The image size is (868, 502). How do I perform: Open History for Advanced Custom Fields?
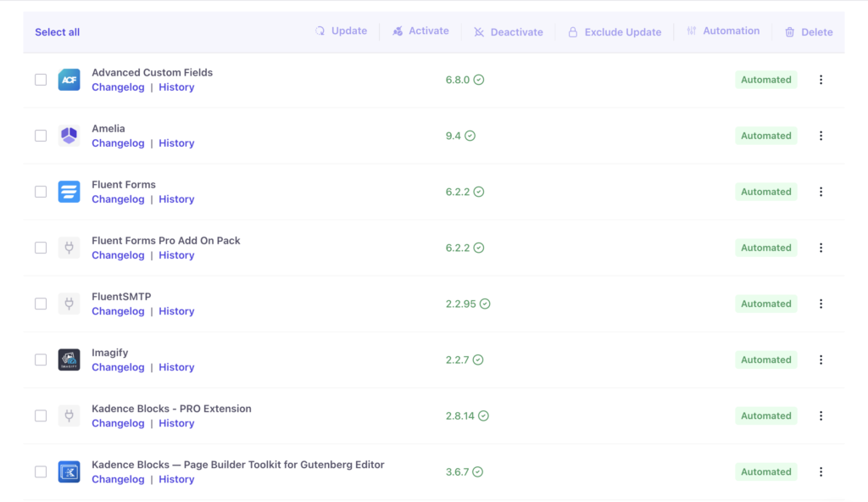click(x=176, y=87)
